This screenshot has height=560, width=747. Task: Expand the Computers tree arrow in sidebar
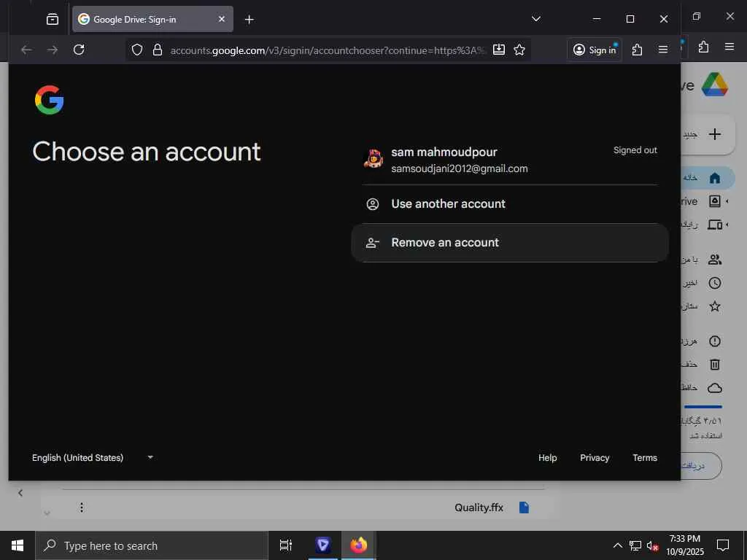[727, 225]
